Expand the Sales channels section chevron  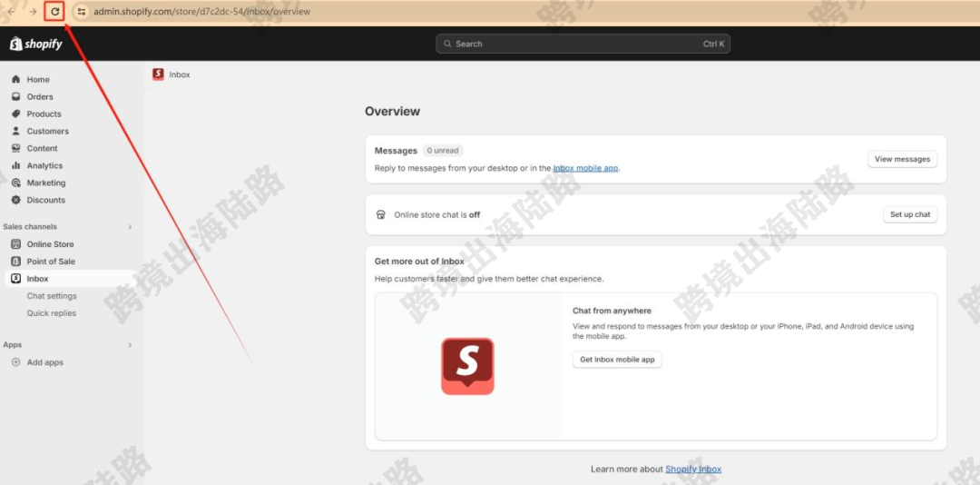130,226
